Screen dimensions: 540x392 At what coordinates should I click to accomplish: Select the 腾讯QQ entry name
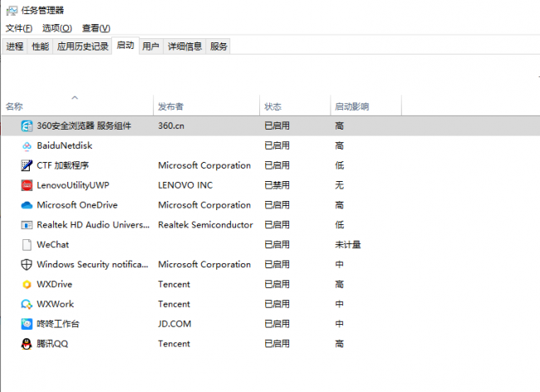tap(52, 344)
